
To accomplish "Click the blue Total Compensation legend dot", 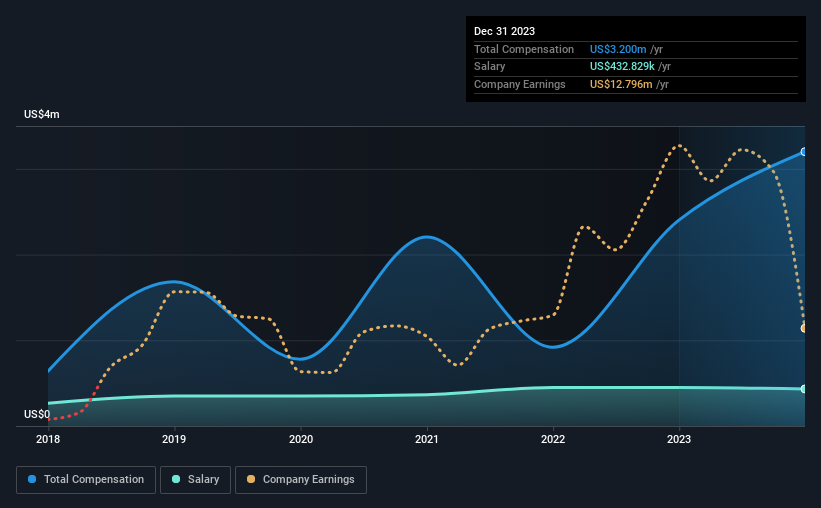I will click(x=32, y=479).
